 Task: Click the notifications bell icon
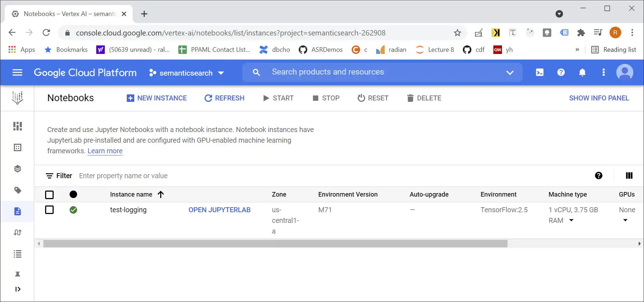582,72
